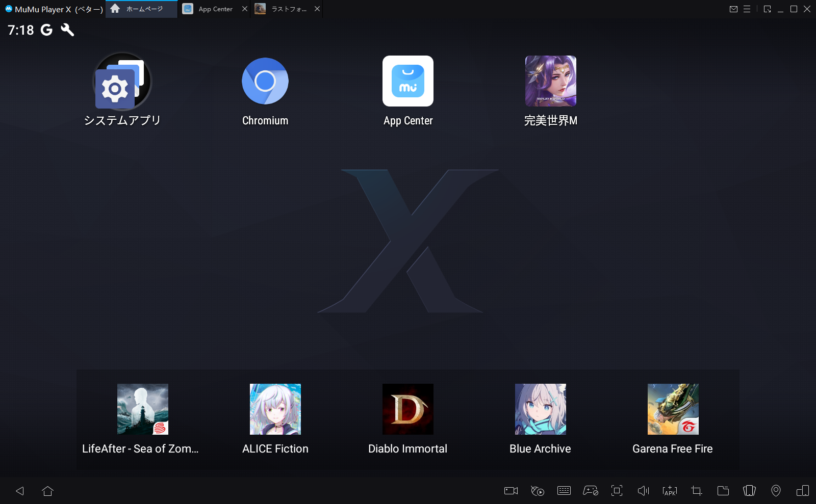The width and height of the screenshot is (816, 504).
Task: Launch ALICE Fiction from the dock
Action: click(275, 409)
